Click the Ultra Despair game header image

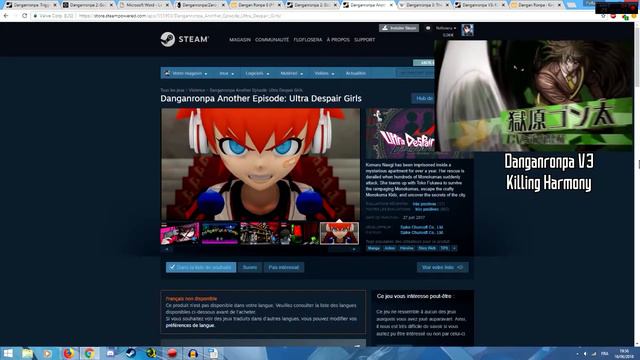pyautogui.click(x=400, y=133)
